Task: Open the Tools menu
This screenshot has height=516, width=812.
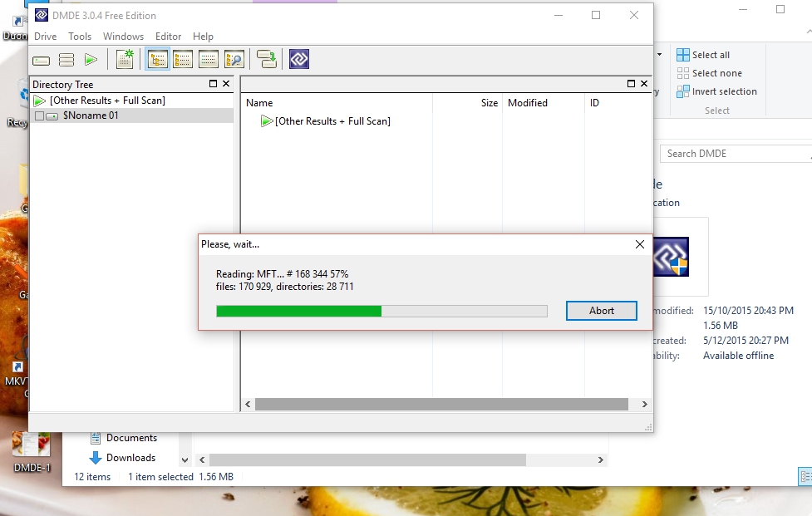Action: point(80,37)
